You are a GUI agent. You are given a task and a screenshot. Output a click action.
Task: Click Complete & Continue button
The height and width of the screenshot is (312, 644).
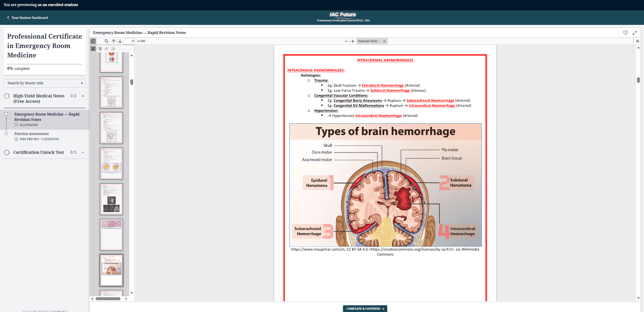tap(365, 309)
